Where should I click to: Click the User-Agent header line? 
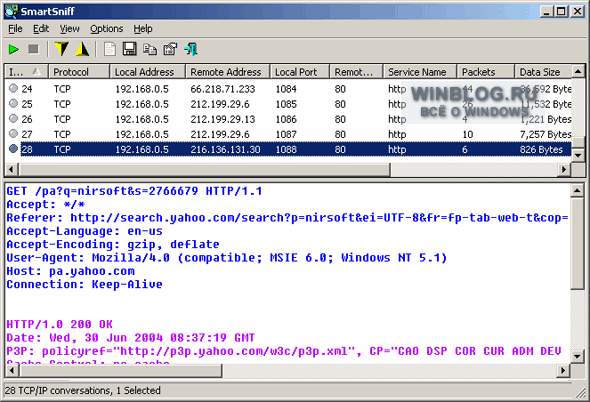(x=227, y=257)
